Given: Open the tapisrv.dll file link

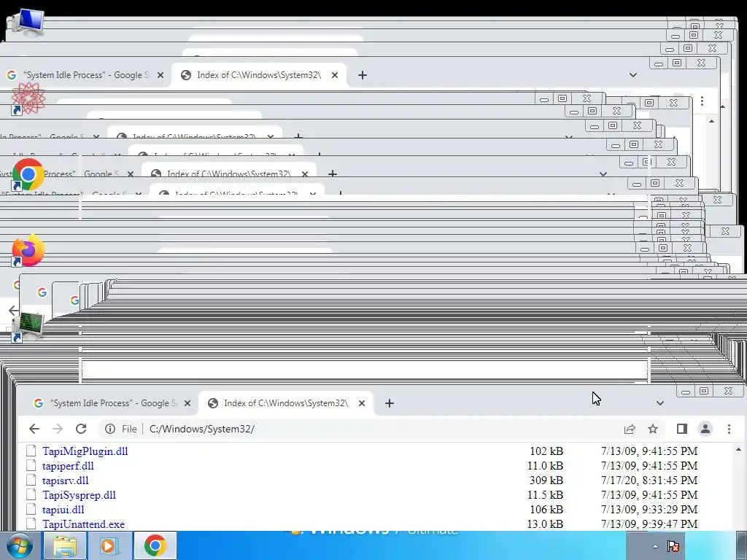Looking at the screenshot, I should coord(65,481).
